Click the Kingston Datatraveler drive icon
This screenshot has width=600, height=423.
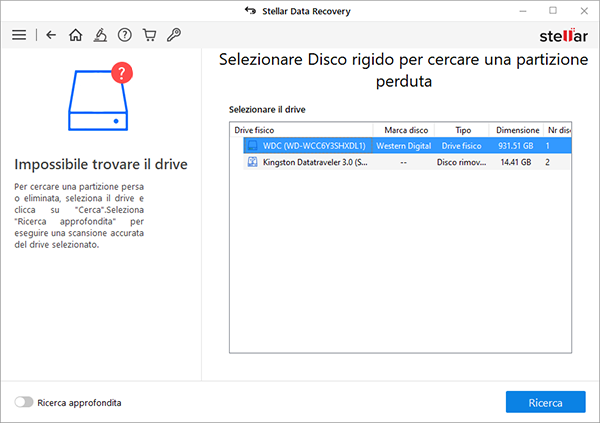pyautogui.click(x=252, y=162)
